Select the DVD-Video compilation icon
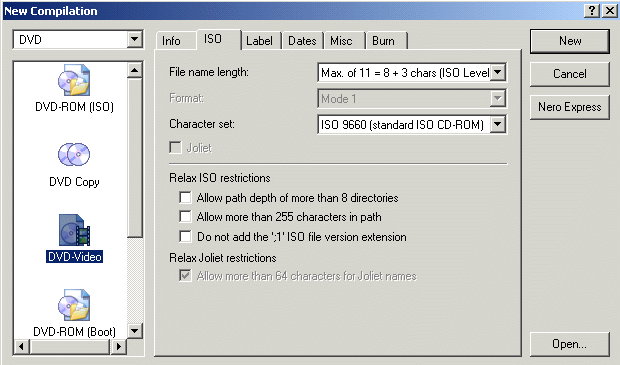Viewport: 620px width, 365px height. pos(74,230)
